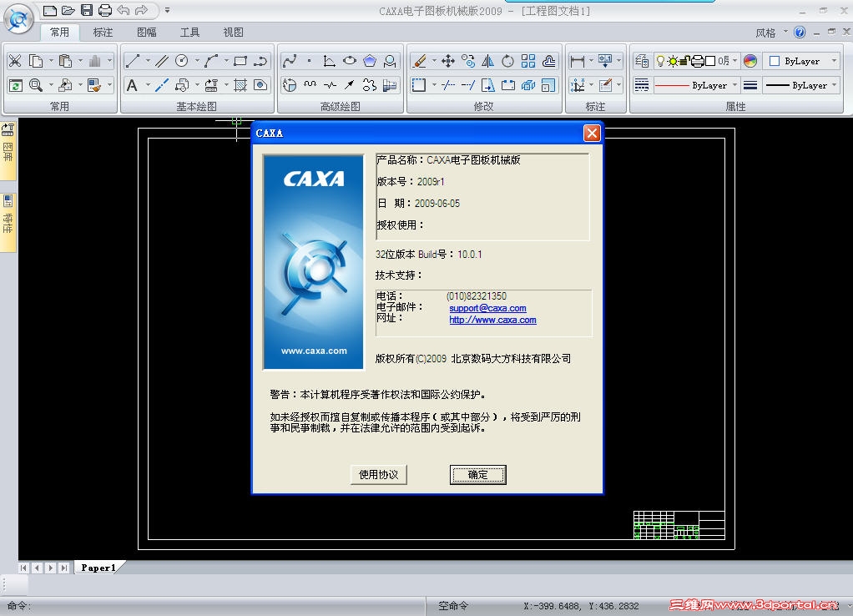Click the 确定 button in the CAXA dialog

pos(477,474)
